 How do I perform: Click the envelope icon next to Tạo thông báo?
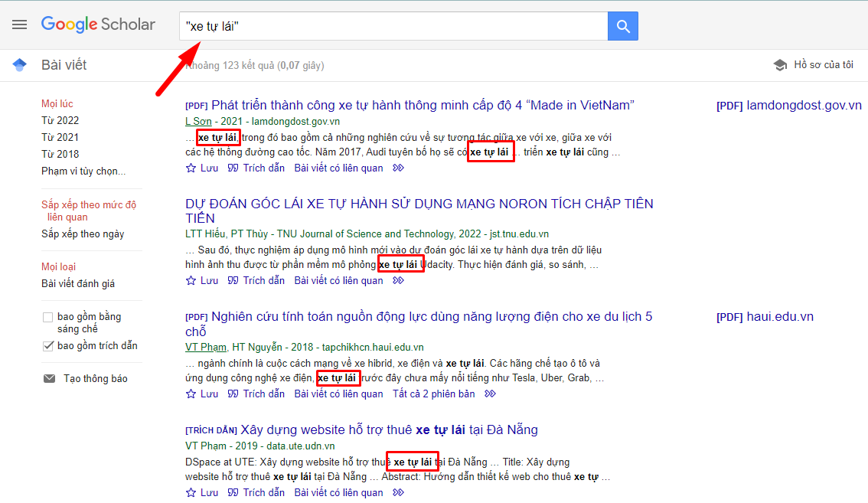(50, 377)
